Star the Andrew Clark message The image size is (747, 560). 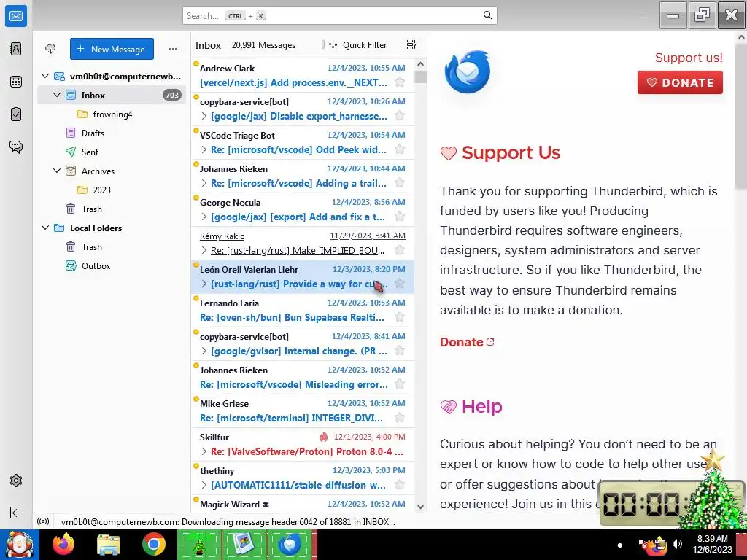pos(400,82)
